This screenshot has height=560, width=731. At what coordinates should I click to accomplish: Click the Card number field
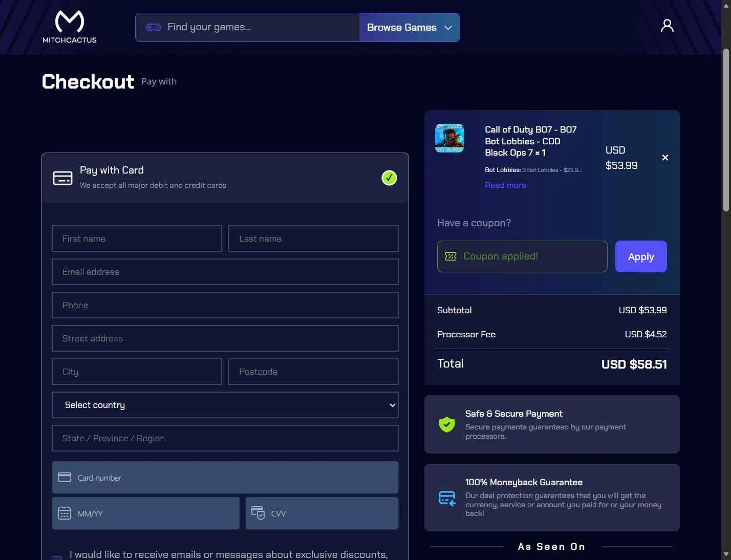225,478
